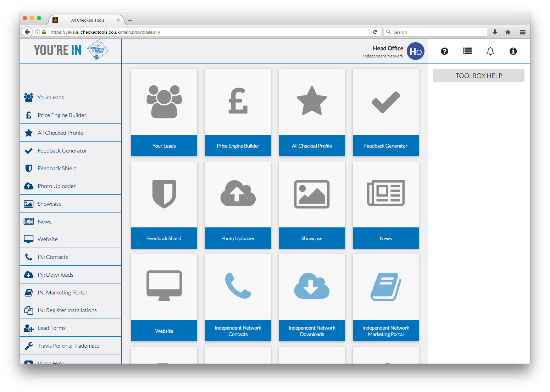550x392 pixels.
Task: Click the help question mark icon
Action: [444, 51]
